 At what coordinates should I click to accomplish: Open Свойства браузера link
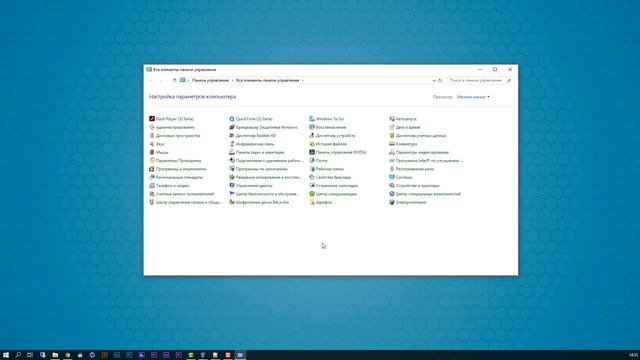(333, 177)
